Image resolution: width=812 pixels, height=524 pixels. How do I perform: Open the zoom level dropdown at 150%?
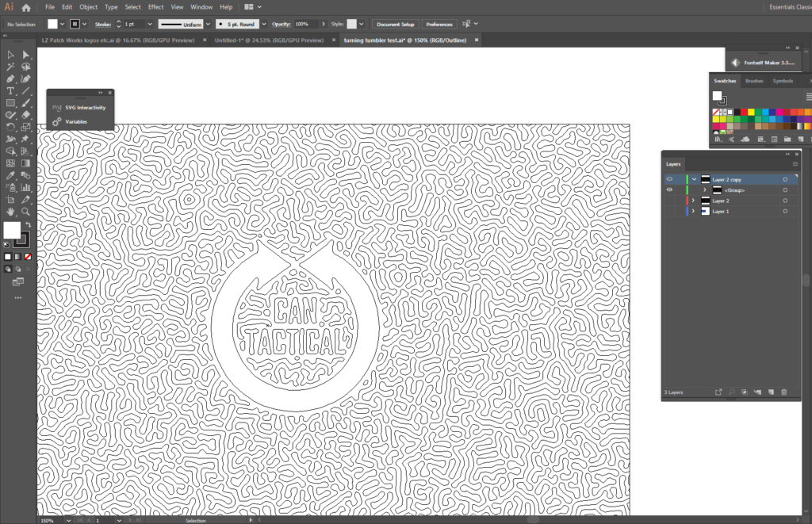68,520
